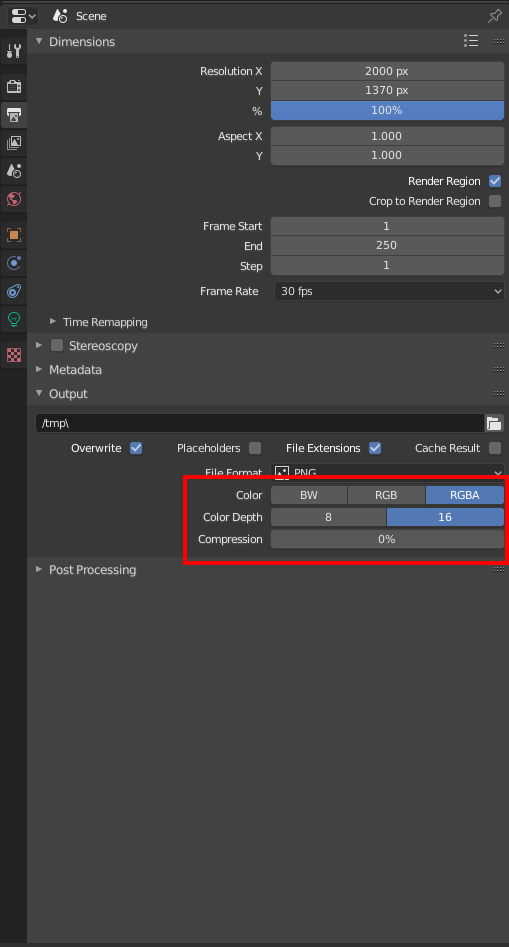Collapse the Dimensions panel

[39, 41]
